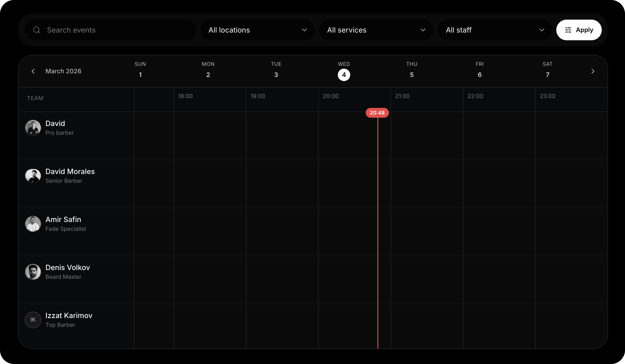The width and height of the screenshot is (625, 364).
Task: Open the All services dropdown
Action: pos(376,30)
